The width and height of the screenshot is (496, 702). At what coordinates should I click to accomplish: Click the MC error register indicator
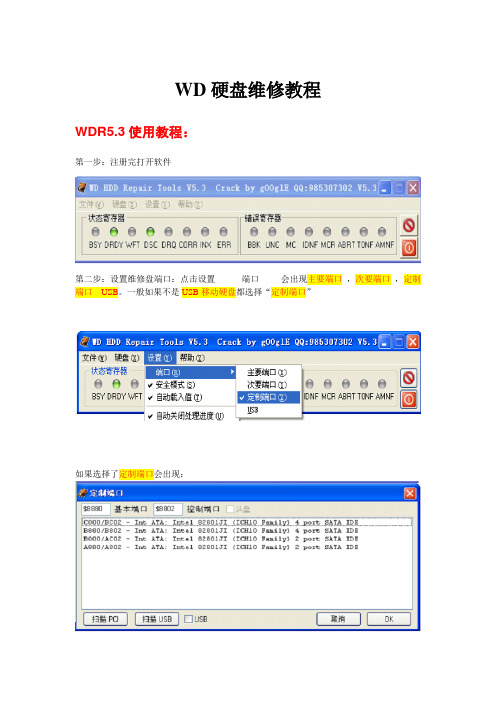291,232
